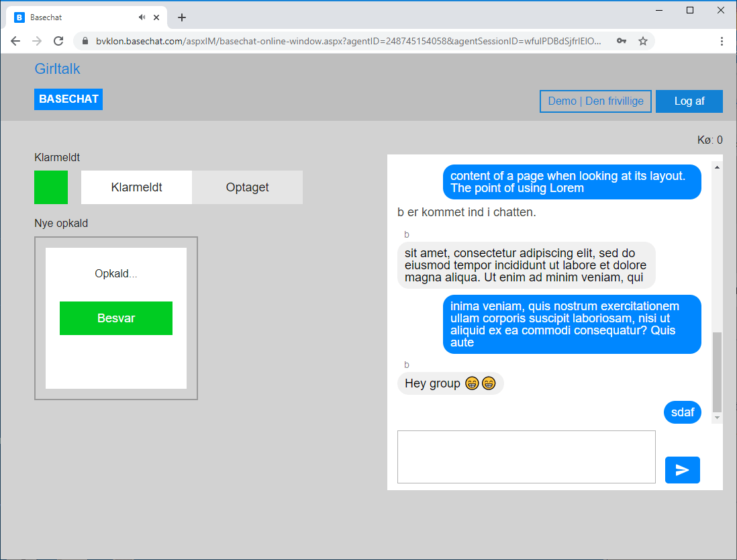Screen dimensions: 737x560
Task: Open the saved password key icon
Action: click(x=622, y=41)
